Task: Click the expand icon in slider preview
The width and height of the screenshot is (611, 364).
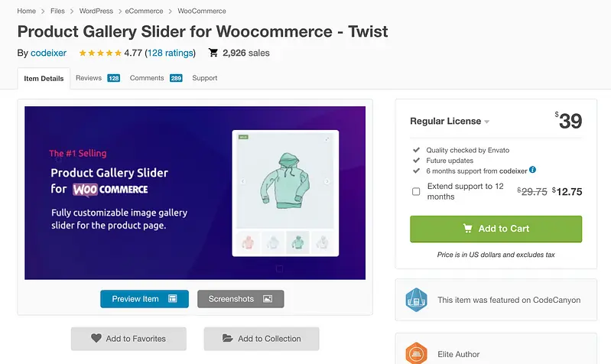Action: pos(327,138)
